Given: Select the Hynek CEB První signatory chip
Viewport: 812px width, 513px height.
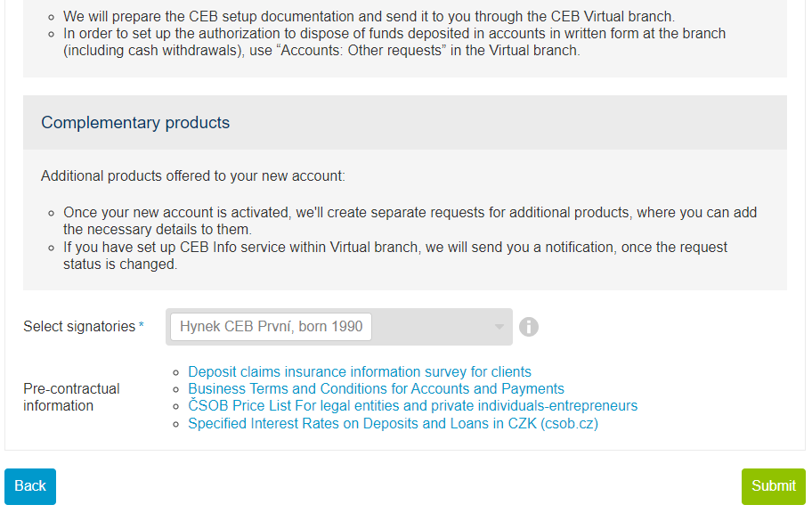Looking at the screenshot, I should (x=271, y=327).
